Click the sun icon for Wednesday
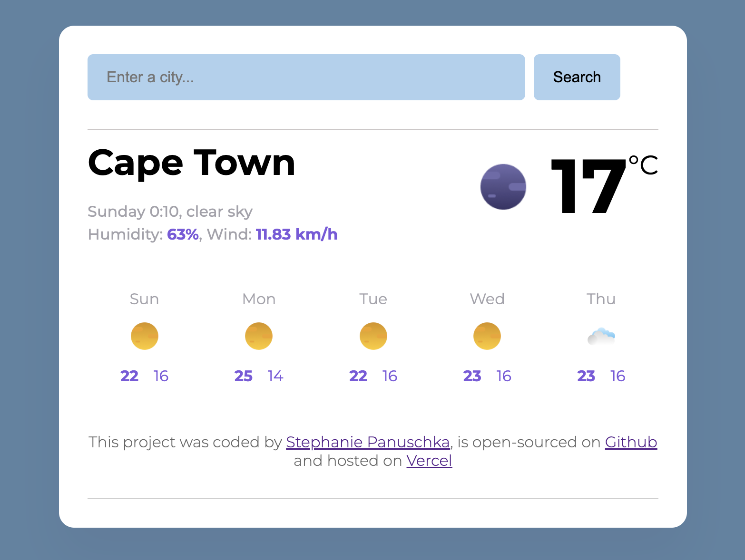Screen dimensions: 745x560 click(487, 336)
